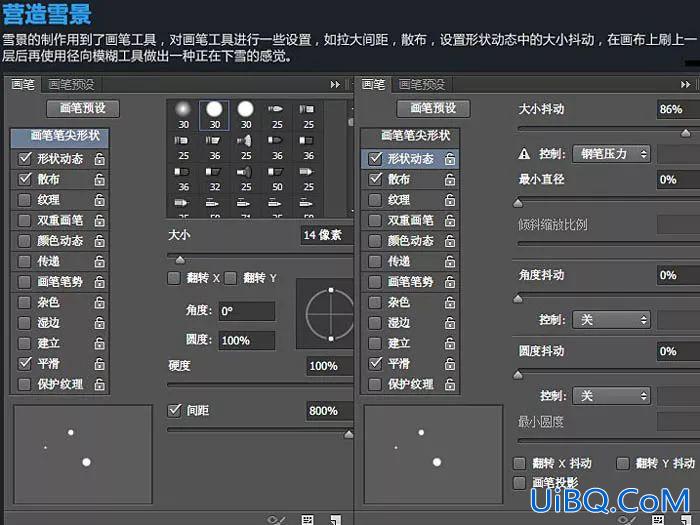Click the 角度 field showing 0°
700x525 pixels.
tap(246, 311)
